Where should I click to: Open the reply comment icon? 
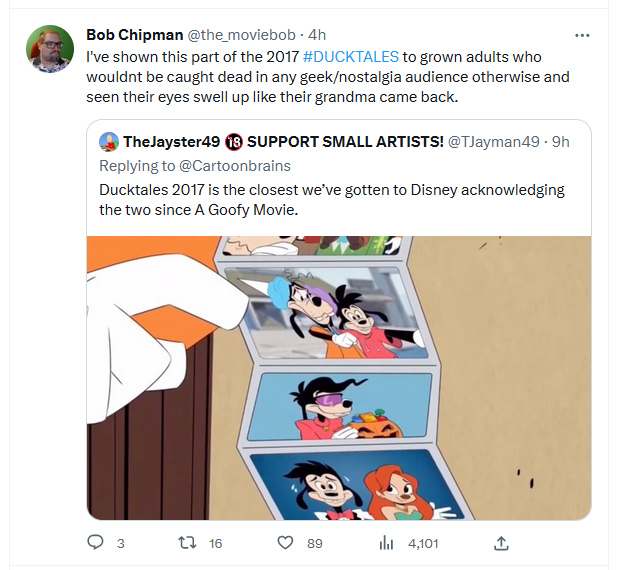click(95, 543)
